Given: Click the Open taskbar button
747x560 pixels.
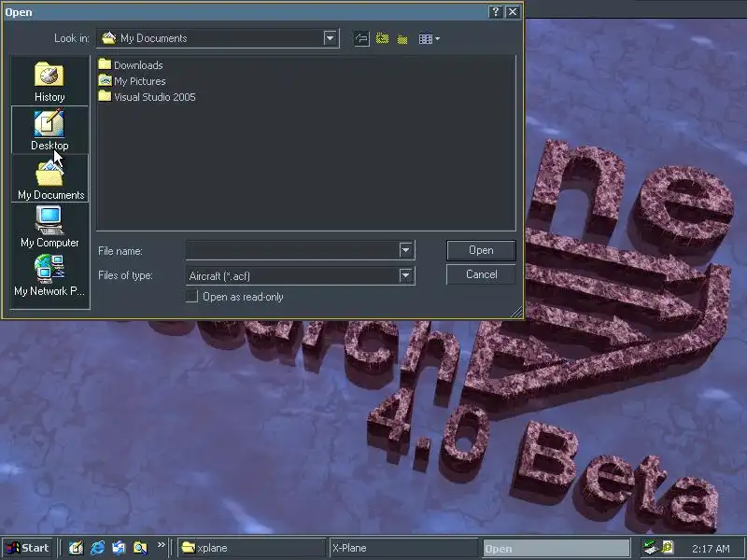Looking at the screenshot, I should [556, 549].
